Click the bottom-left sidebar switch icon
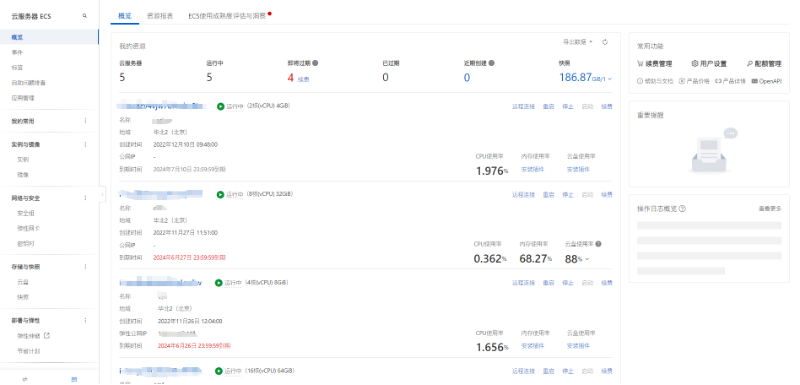The image size is (800, 385). (24, 379)
